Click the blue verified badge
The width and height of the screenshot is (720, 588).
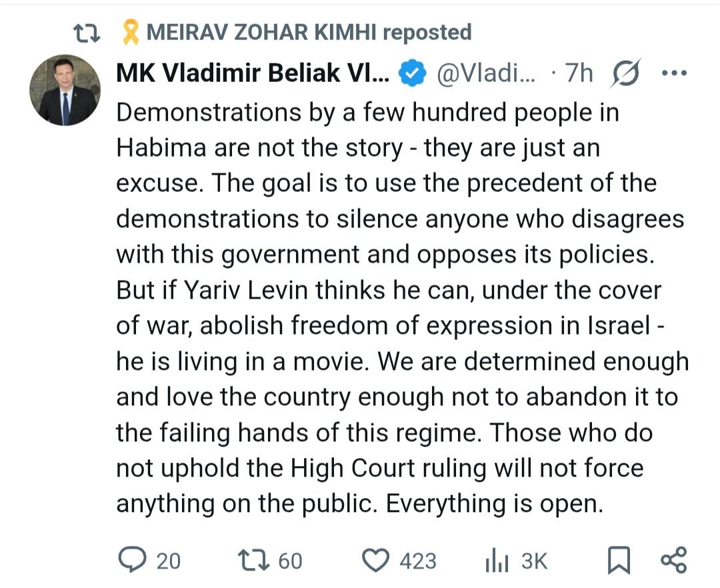413,74
